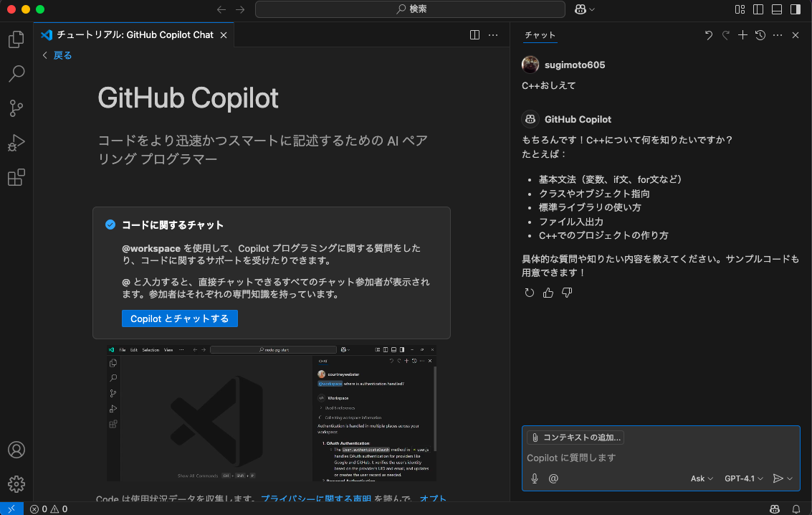This screenshot has width=812, height=515.
Task: Start voice chat with microphone icon
Action: click(x=535, y=478)
